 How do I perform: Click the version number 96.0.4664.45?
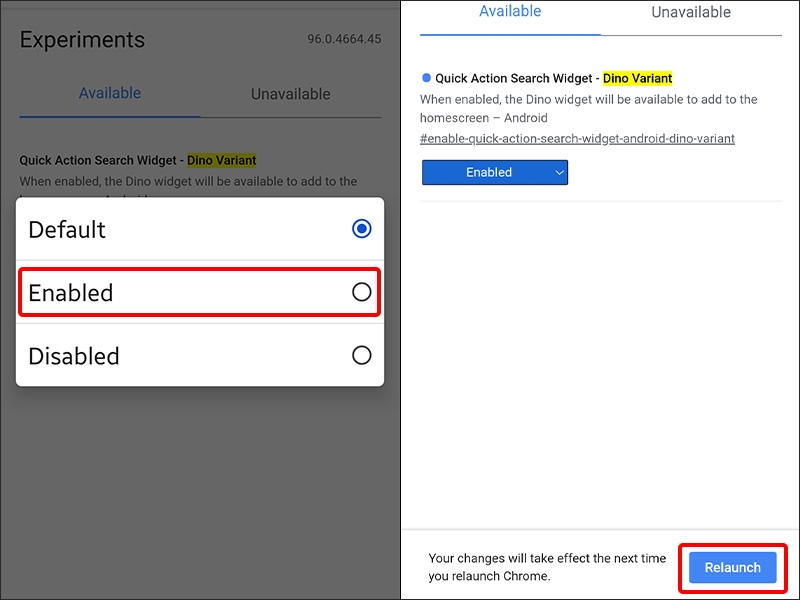click(x=344, y=40)
